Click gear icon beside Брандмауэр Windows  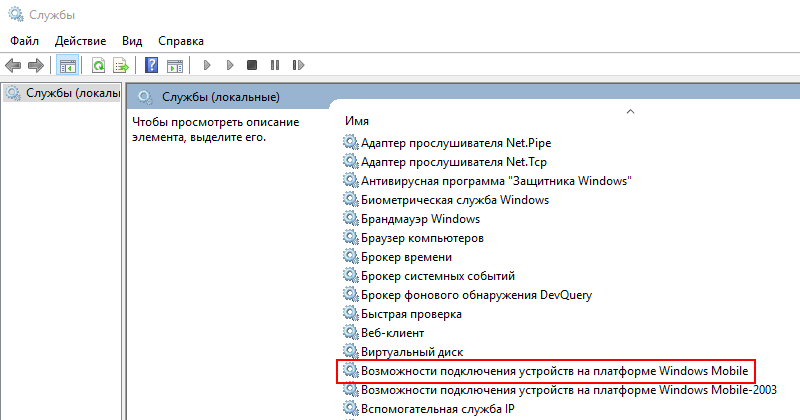pos(350,218)
